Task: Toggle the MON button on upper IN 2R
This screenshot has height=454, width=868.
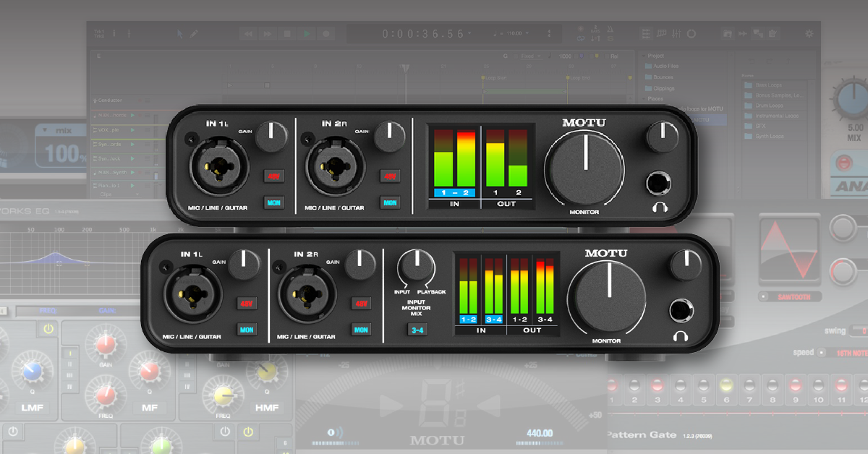Action: click(x=391, y=202)
